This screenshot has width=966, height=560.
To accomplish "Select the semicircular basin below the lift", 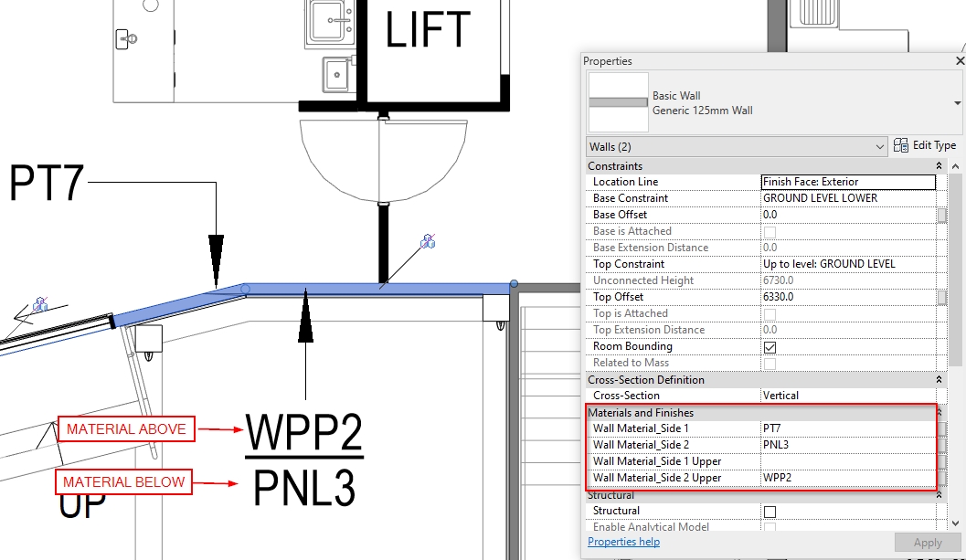I will point(383,160).
